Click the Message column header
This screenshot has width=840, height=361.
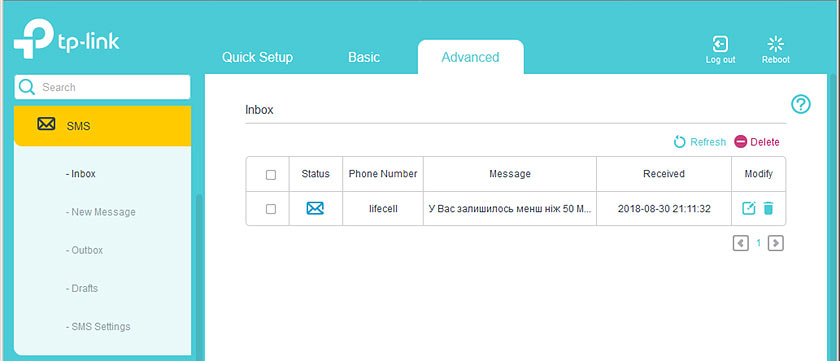(x=509, y=174)
